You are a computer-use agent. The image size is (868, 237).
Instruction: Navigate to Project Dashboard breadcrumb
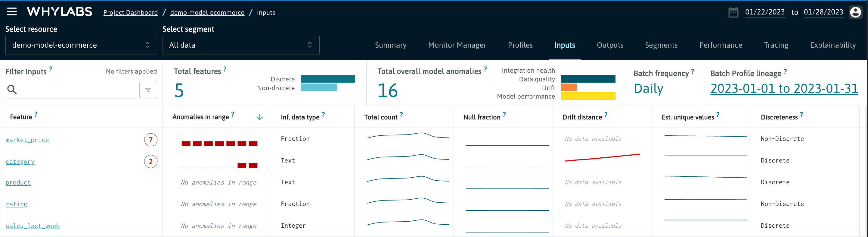click(x=130, y=12)
